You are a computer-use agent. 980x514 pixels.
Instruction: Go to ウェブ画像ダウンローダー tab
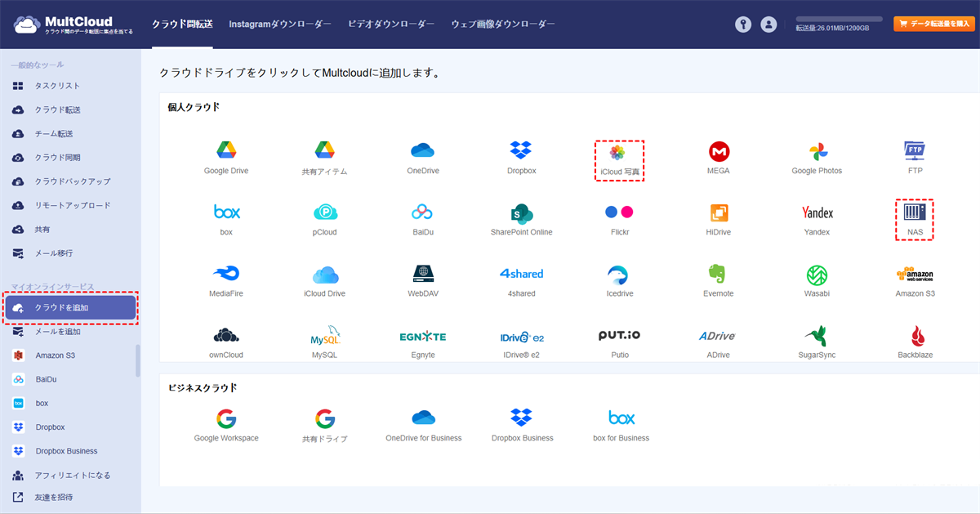point(502,25)
